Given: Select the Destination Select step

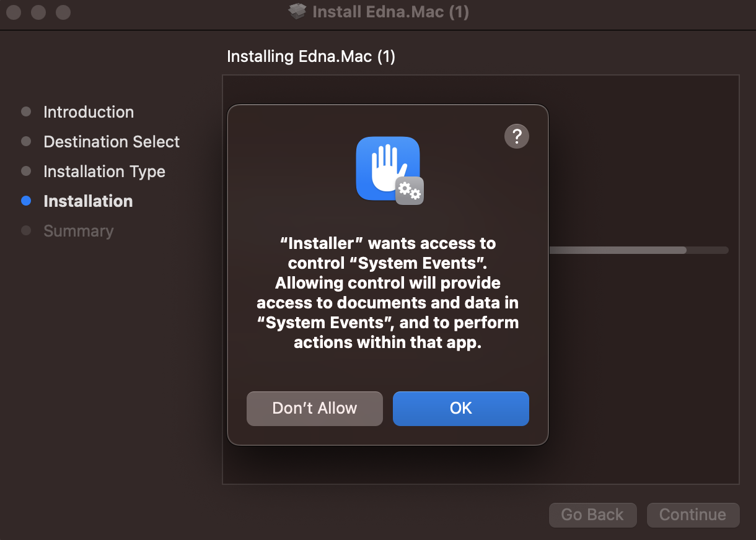Looking at the screenshot, I should (112, 142).
